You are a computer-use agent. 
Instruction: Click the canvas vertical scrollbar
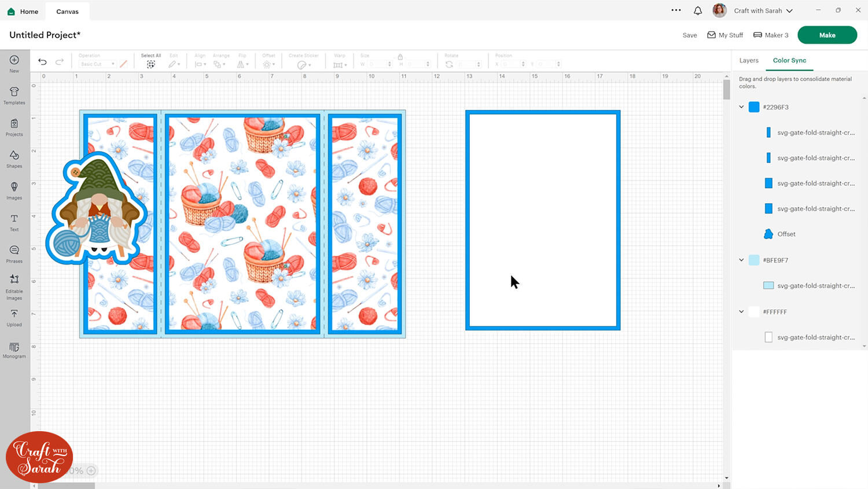[727, 90]
